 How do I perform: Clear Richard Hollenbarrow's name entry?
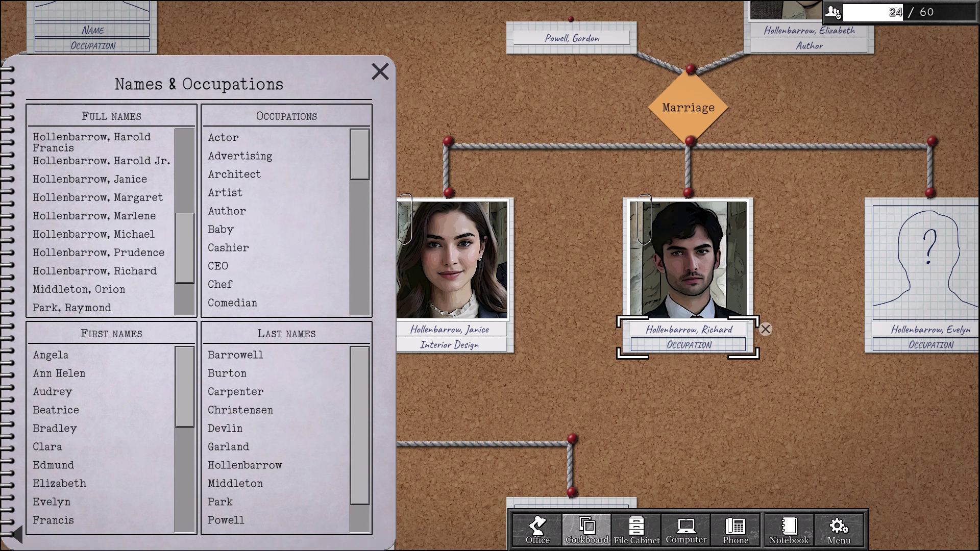click(x=765, y=329)
